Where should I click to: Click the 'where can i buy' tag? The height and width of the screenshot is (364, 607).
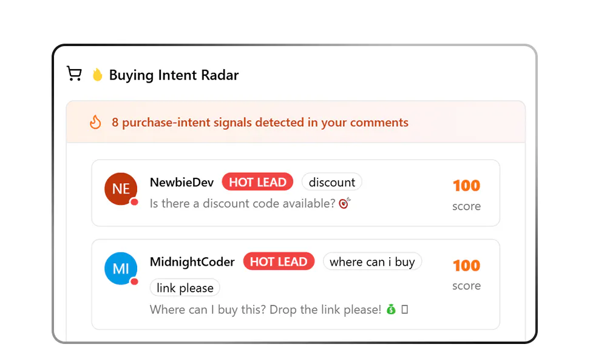tap(372, 261)
